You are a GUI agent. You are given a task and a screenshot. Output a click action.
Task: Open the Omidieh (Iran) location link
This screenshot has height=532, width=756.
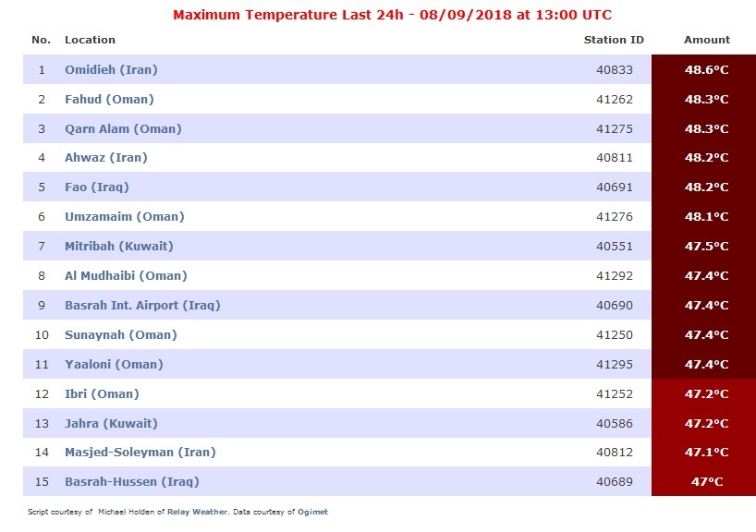pos(112,70)
